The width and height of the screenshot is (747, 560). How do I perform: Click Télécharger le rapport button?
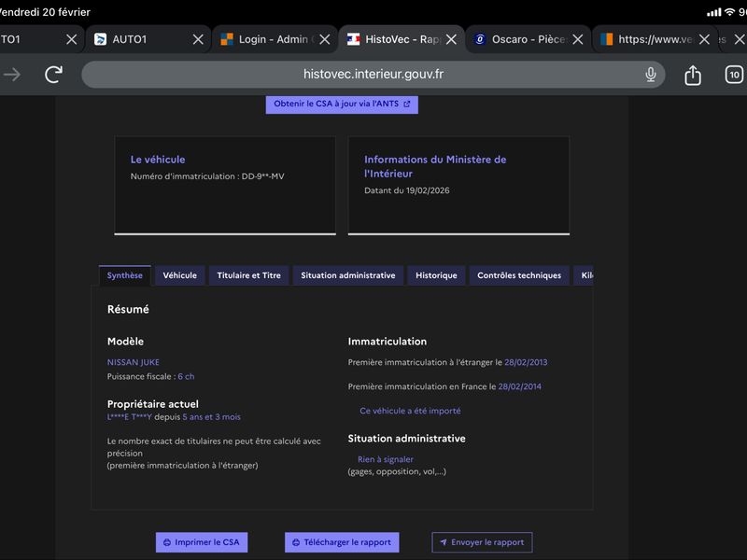[x=342, y=542]
